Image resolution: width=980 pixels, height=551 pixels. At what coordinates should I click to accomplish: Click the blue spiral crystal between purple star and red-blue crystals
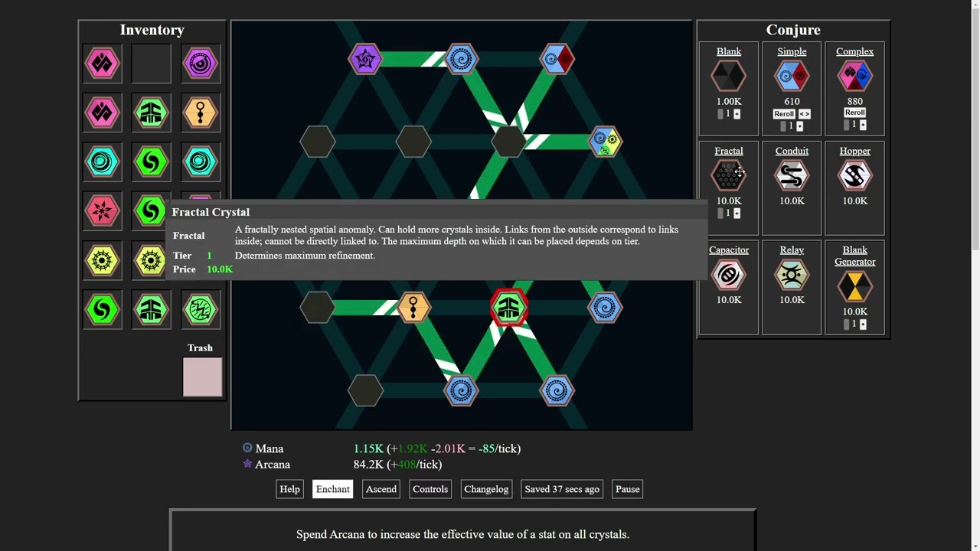pos(461,59)
